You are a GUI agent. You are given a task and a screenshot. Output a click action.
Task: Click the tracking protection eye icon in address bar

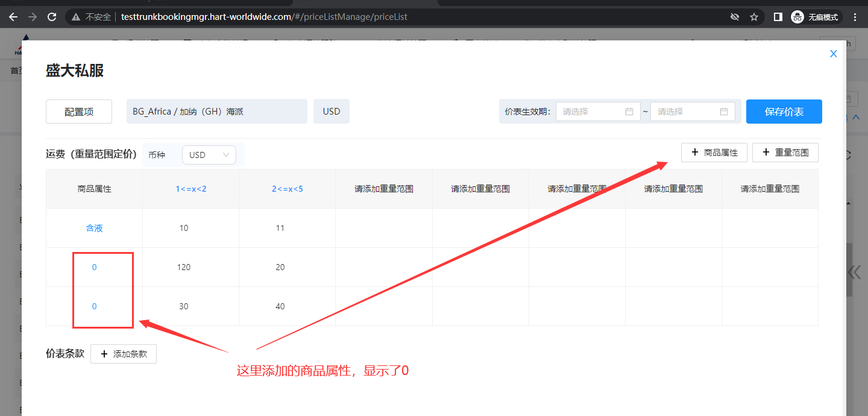tap(735, 17)
